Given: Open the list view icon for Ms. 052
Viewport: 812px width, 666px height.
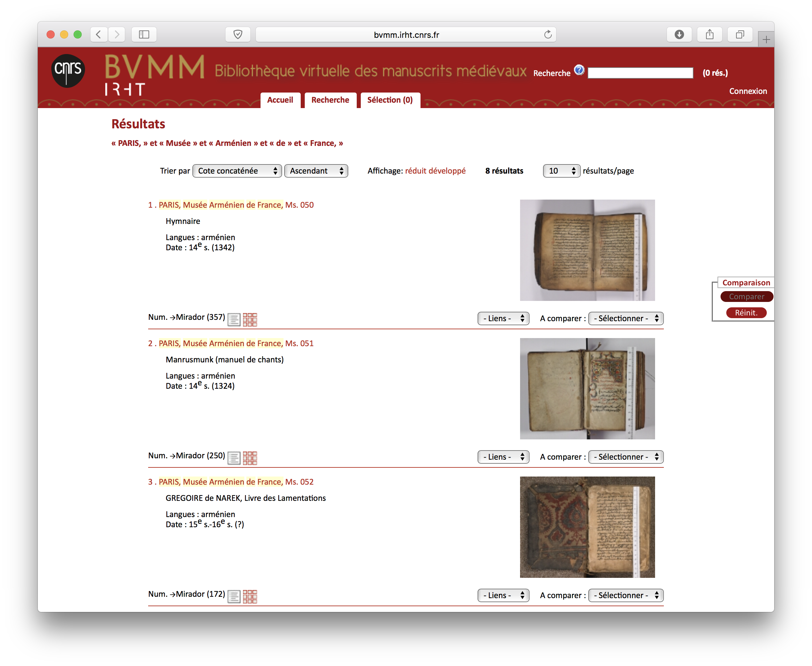Looking at the screenshot, I should click(x=234, y=596).
